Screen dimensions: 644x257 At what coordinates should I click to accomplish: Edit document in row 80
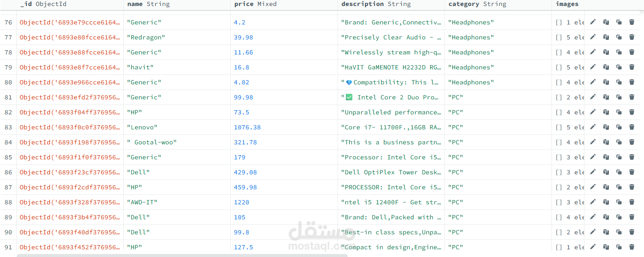pos(593,82)
